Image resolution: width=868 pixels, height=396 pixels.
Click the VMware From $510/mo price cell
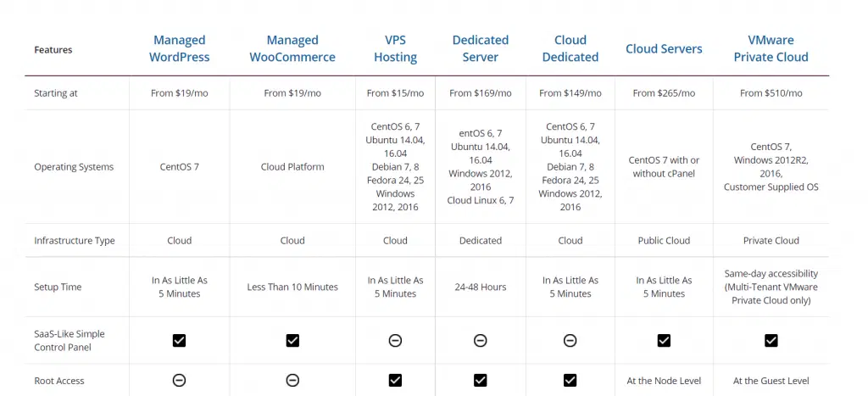pos(771,93)
